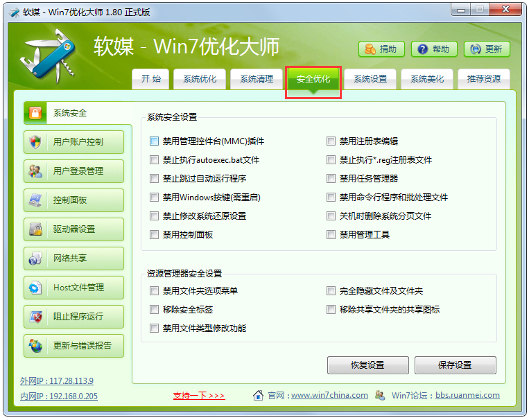The image size is (529, 420).
Task: Click the red 支持一下 link
Action: 199,396
